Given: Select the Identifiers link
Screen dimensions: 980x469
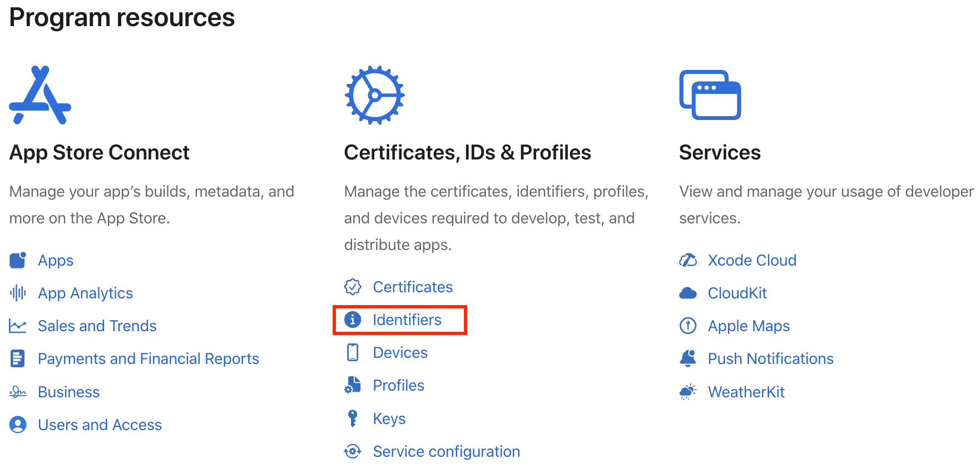Looking at the screenshot, I should [407, 320].
